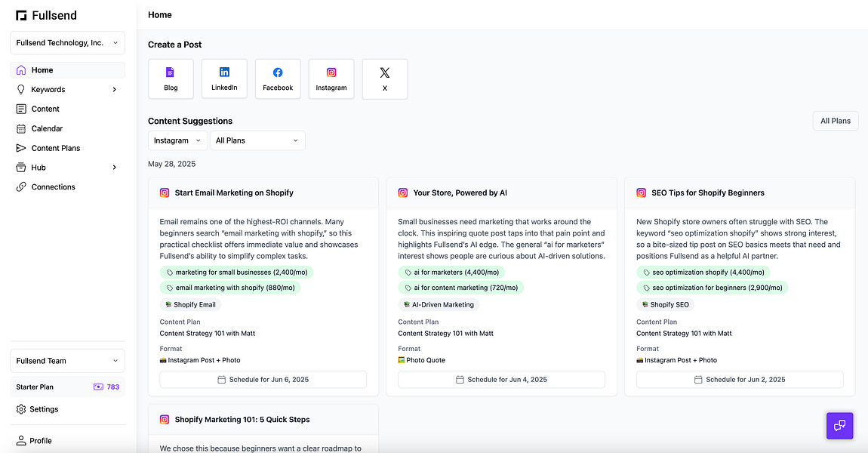Click the credits icon next to 783

tap(99, 387)
